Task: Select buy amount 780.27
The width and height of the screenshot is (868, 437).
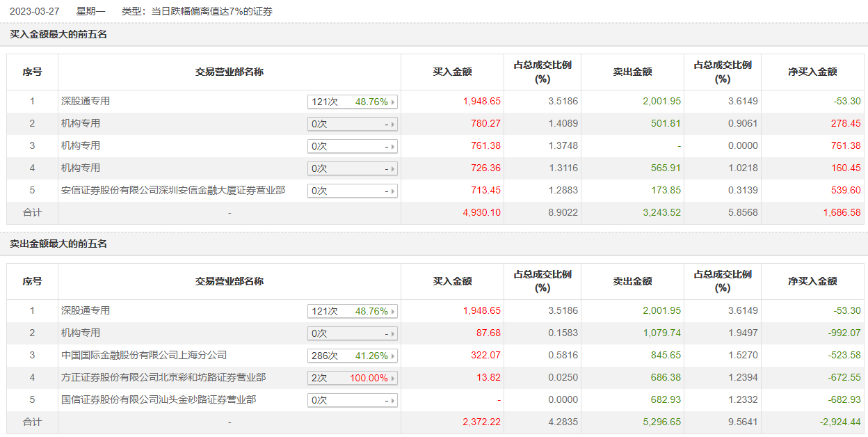Action: pos(486,123)
